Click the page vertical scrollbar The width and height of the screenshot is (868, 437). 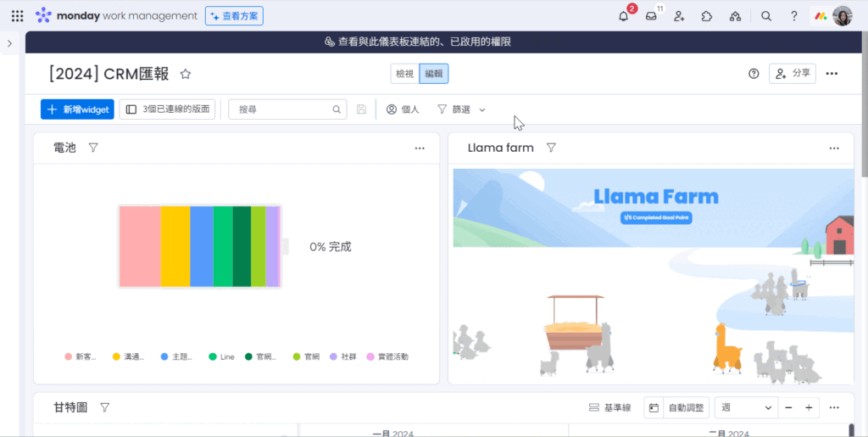pos(864,105)
